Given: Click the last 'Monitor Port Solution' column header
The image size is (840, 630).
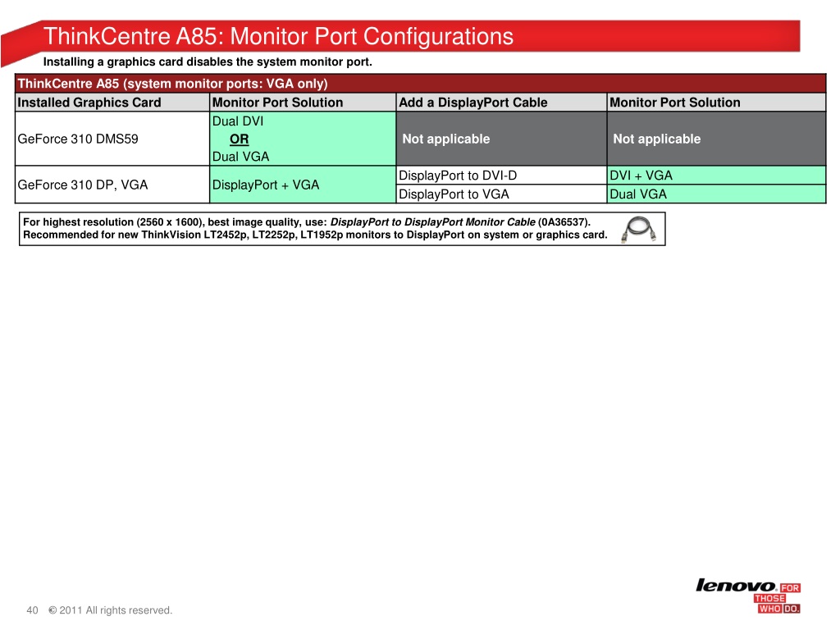Looking at the screenshot, I should [x=716, y=103].
